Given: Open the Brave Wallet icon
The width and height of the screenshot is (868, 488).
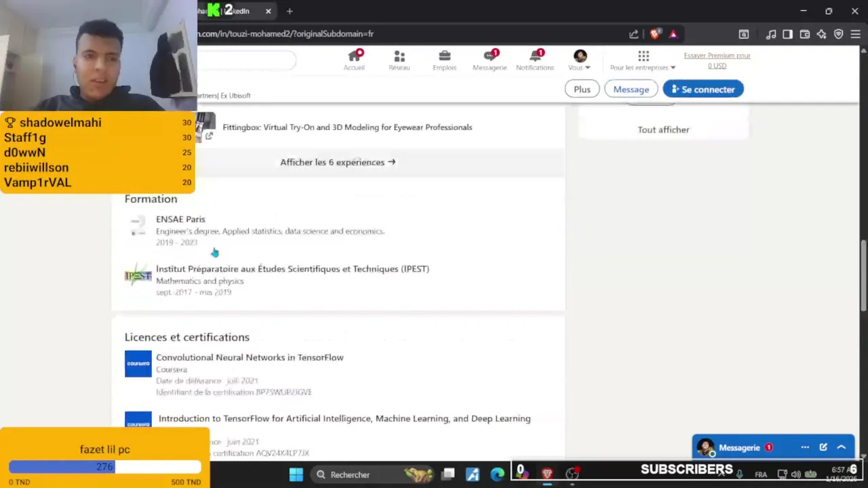Looking at the screenshot, I should (805, 34).
